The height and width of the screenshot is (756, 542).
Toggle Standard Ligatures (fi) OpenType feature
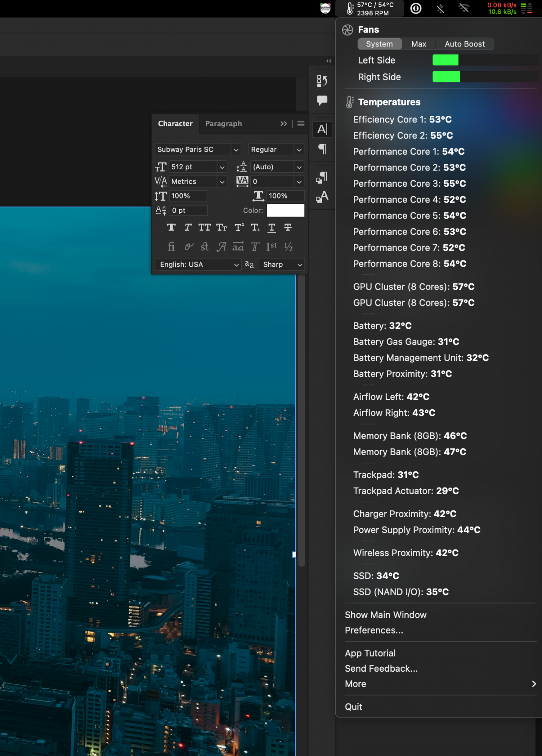(x=171, y=247)
